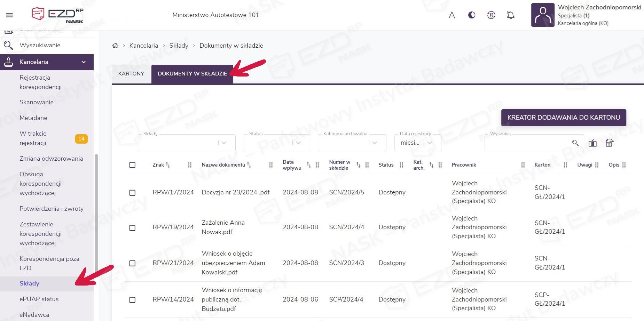
Task: Click the home breadcrumb icon
Action: [115, 46]
